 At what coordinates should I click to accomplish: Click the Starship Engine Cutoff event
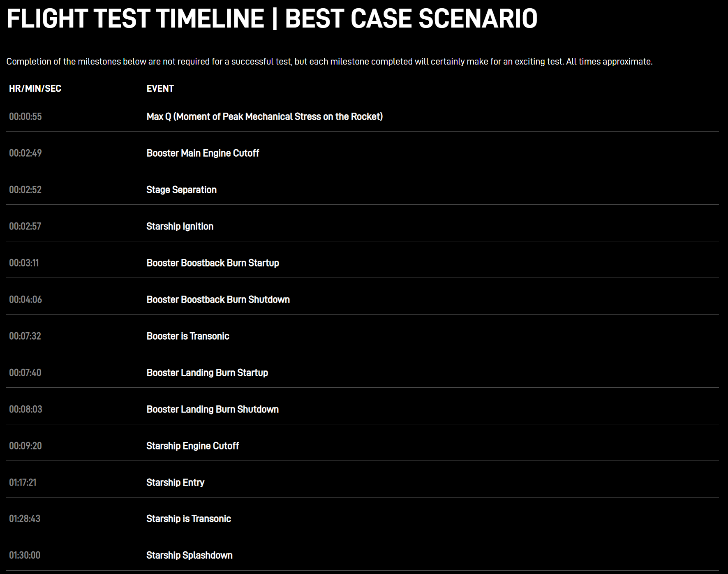click(192, 446)
